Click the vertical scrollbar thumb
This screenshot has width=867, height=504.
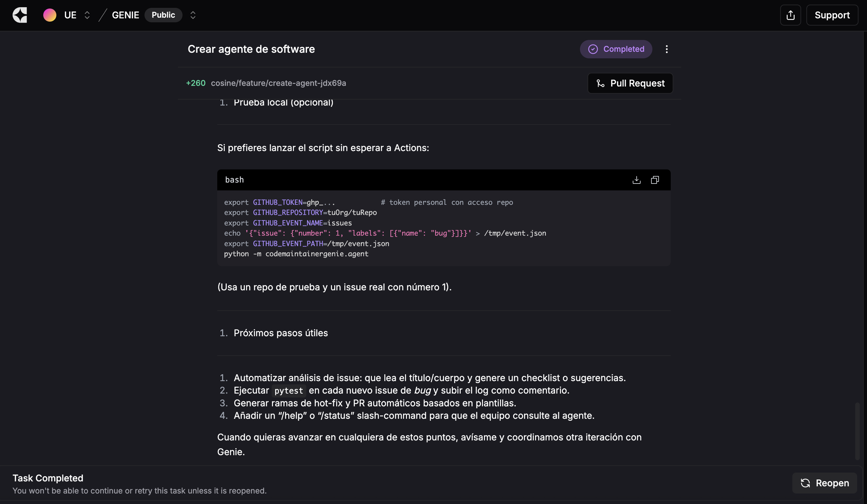pos(857,431)
